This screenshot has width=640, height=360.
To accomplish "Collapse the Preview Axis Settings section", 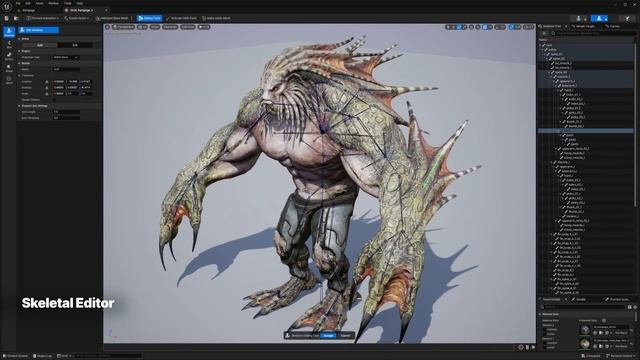I will pos(19,106).
